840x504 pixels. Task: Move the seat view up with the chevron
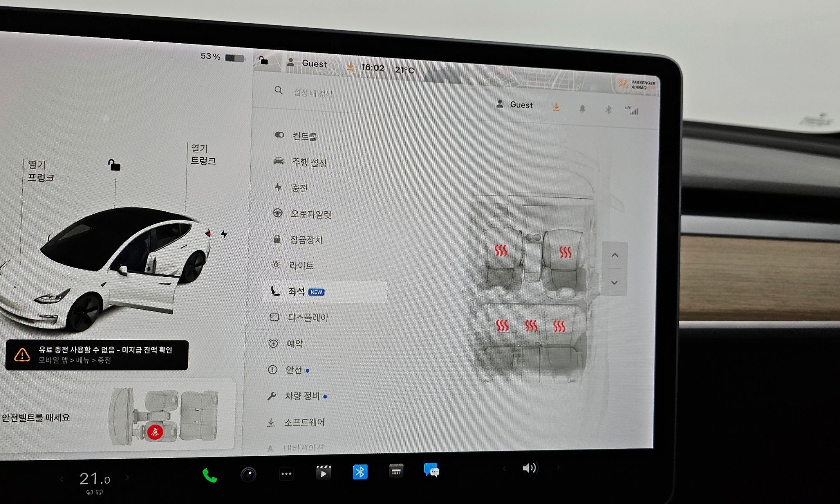(x=614, y=255)
